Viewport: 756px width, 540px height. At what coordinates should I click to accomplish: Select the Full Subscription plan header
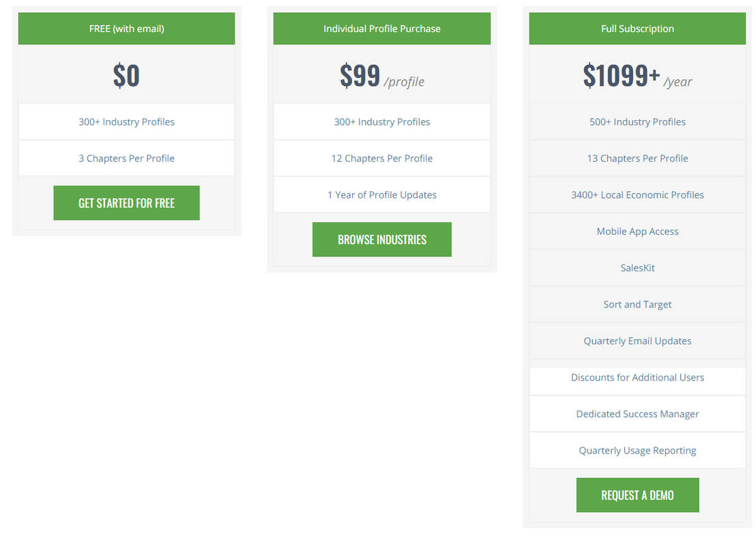click(x=637, y=29)
